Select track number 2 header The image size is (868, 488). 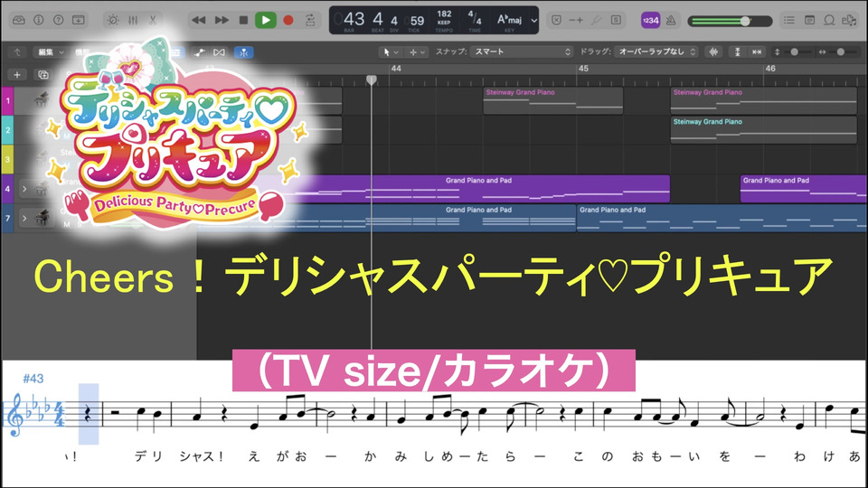coord(7,130)
